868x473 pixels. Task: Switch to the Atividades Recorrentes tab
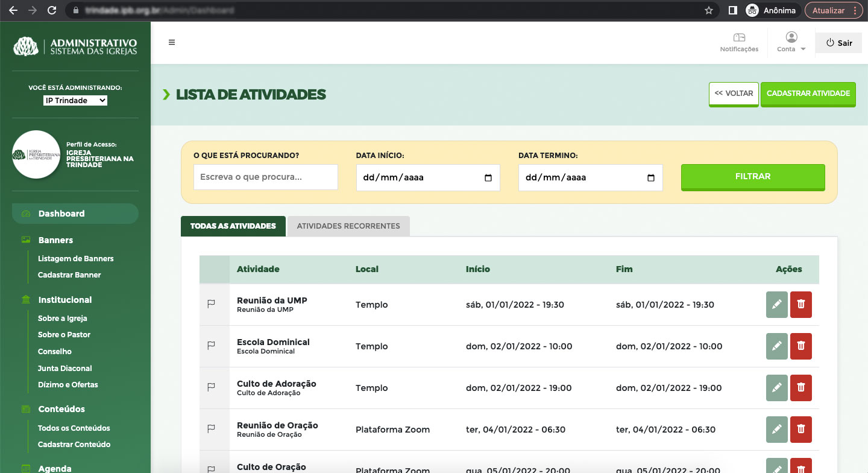(348, 226)
